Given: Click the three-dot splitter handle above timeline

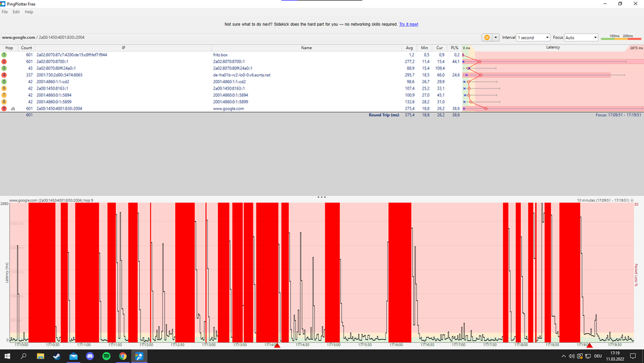Looking at the screenshot, I should tap(322, 197).
